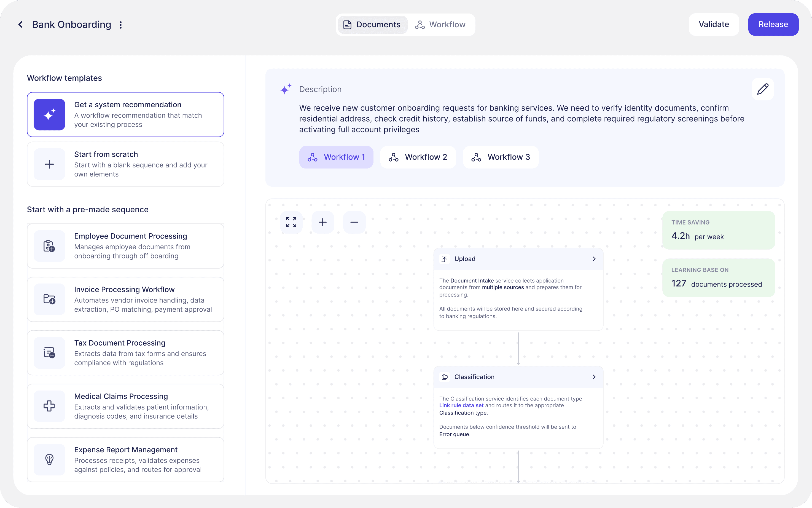Expand the Classification step chevron

(594, 377)
